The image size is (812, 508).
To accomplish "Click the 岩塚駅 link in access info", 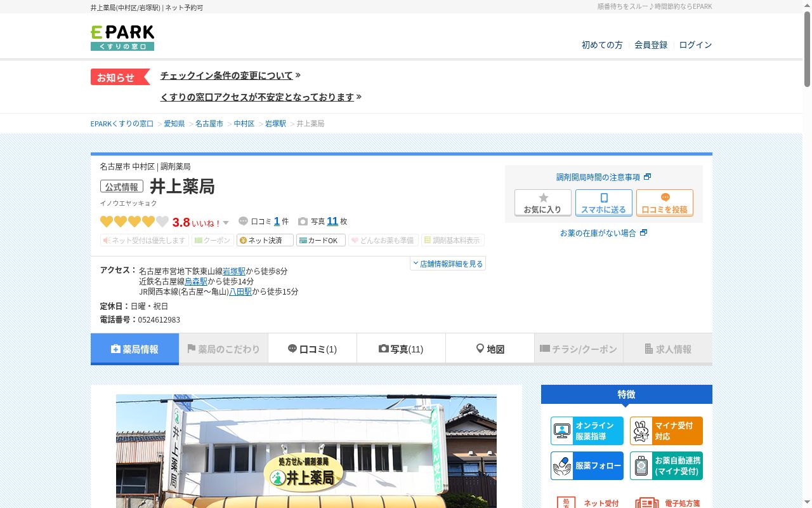I will pyautogui.click(x=234, y=271).
